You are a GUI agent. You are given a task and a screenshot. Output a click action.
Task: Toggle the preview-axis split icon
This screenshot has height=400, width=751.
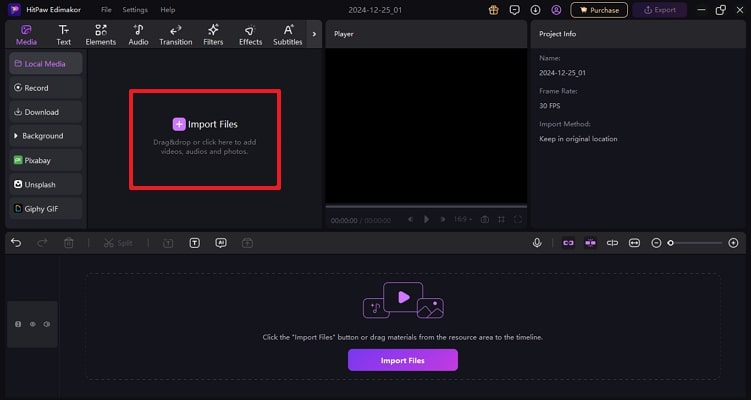tap(612, 243)
